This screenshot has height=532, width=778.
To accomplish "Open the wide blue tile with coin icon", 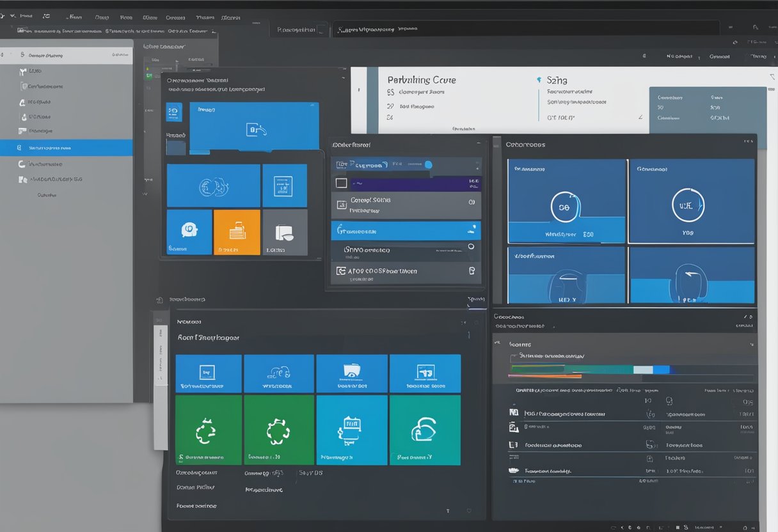I will pos(213,185).
